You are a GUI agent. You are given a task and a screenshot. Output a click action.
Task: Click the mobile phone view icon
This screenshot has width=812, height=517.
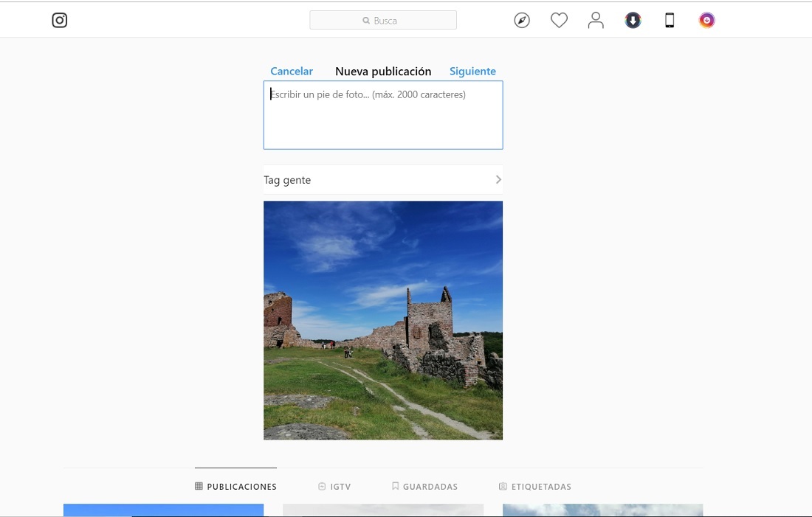click(x=670, y=21)
